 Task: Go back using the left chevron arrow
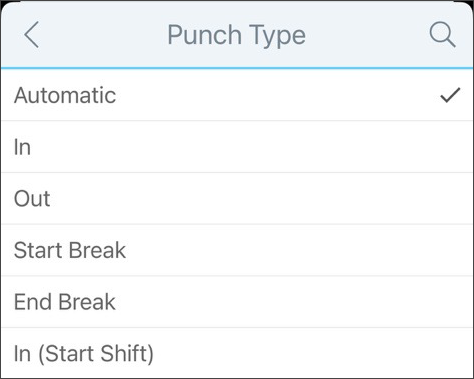[x=32, y=35]
